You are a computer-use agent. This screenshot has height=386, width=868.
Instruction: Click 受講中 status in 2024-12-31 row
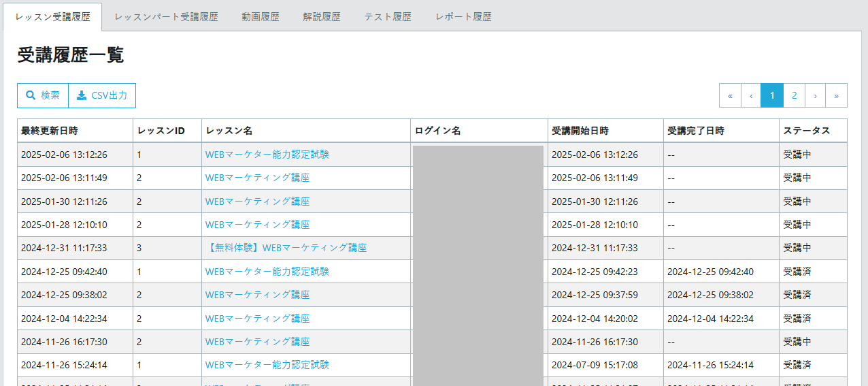[x=797, y=248]
